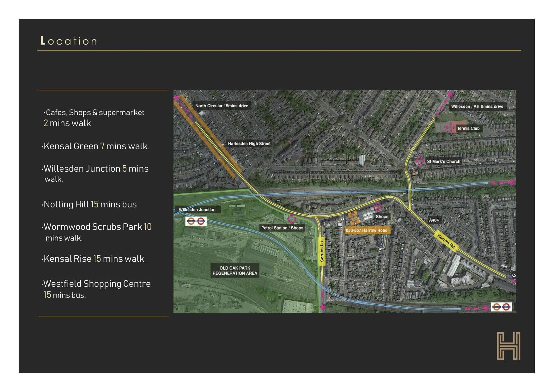Screen dimensions: 554x392
Task: Click 'Petrol Station / Shops' map label
Action: tap(282, 228)
